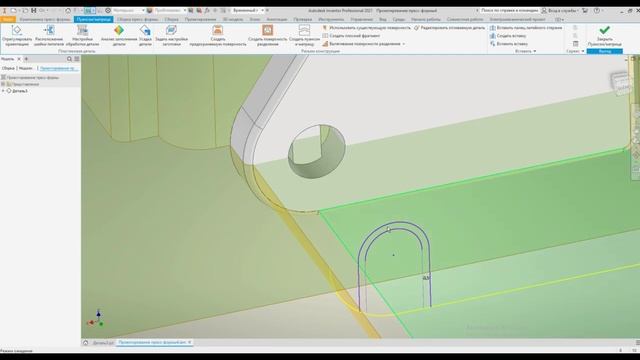640x360 pixels.
Task: Click Save icon in quick access toolbar
Action: point(33,10)
